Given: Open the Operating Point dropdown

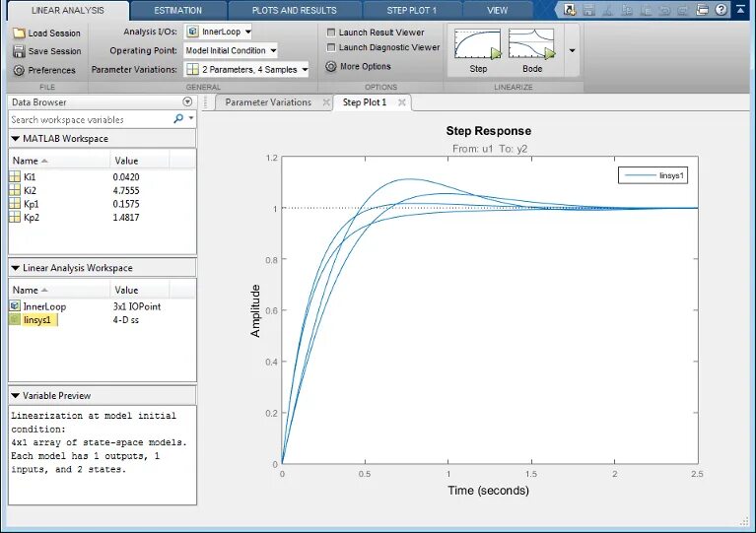Looking at the screenshot, I should 231,50.
